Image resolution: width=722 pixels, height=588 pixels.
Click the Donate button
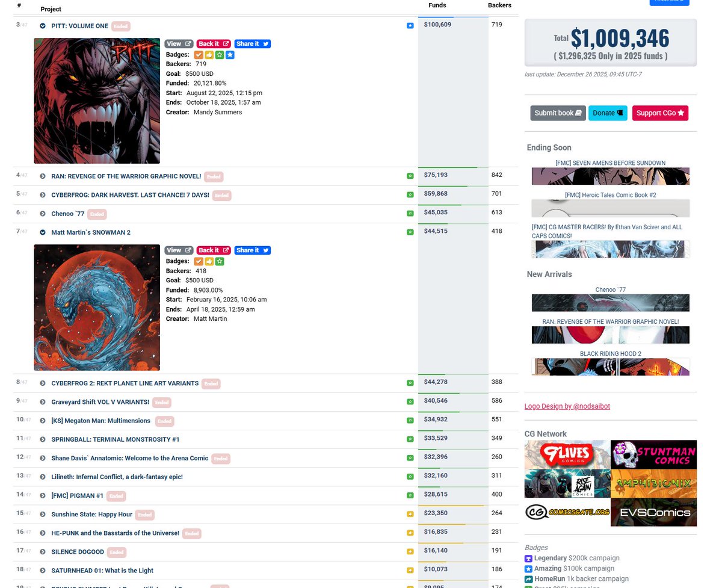[608, 113]
